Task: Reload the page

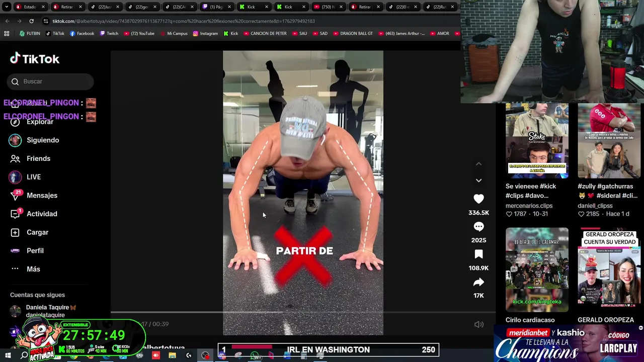Action: pos(31,21)
